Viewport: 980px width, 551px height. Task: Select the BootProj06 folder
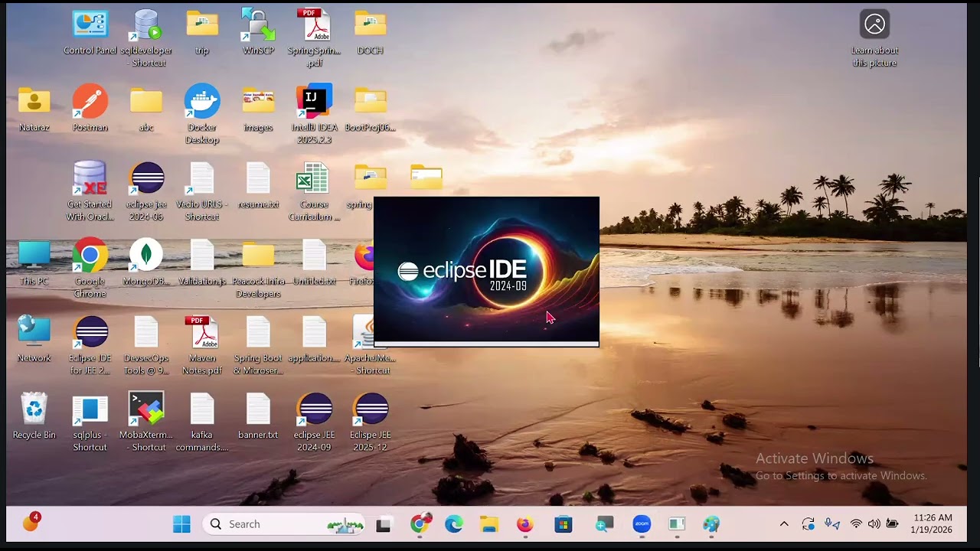(371, 109)
